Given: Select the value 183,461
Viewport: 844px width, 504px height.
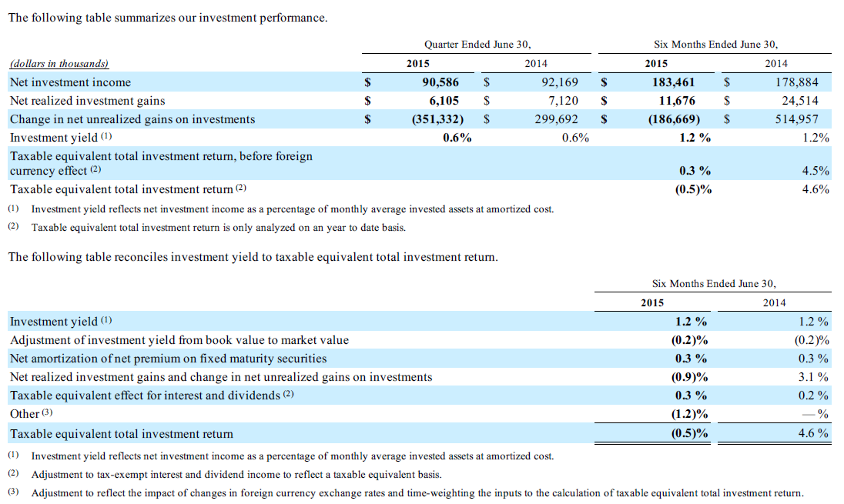Looking at the screenshot, I should click(673, 82).
